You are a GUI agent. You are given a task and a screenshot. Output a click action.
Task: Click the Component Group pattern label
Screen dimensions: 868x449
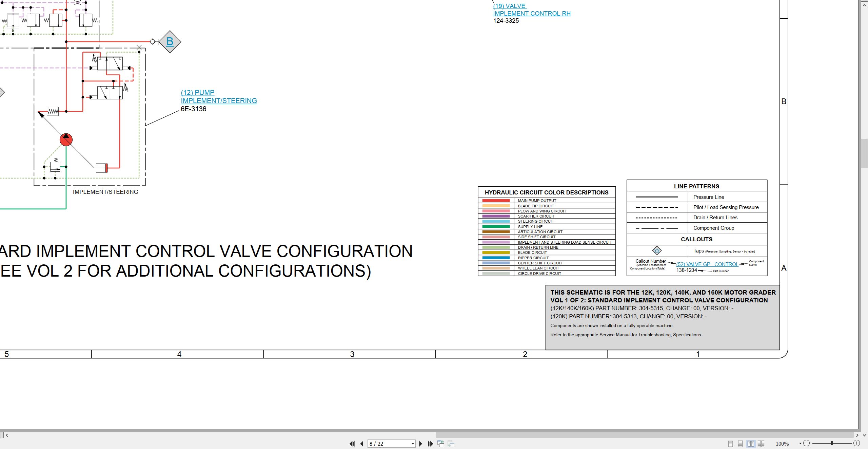(x=714, y=228)
